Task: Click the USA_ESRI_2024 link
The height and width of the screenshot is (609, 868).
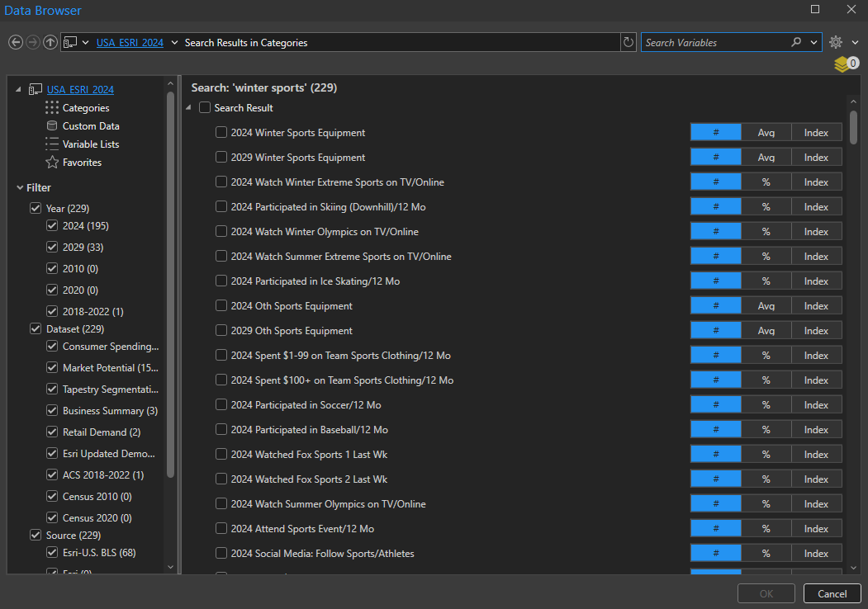Action: 130,42
